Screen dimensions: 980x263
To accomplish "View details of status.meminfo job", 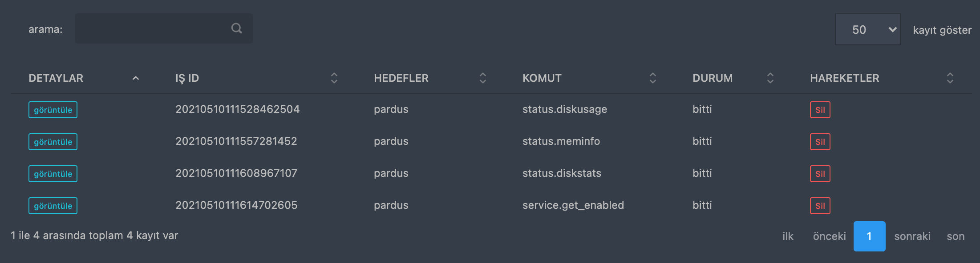I will [53, 142].
